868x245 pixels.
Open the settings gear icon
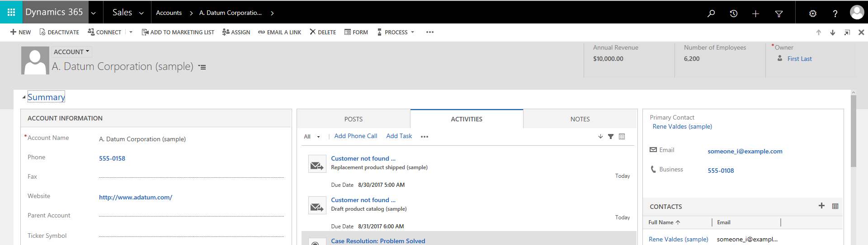pyautogui.click(x=812, y=14)
